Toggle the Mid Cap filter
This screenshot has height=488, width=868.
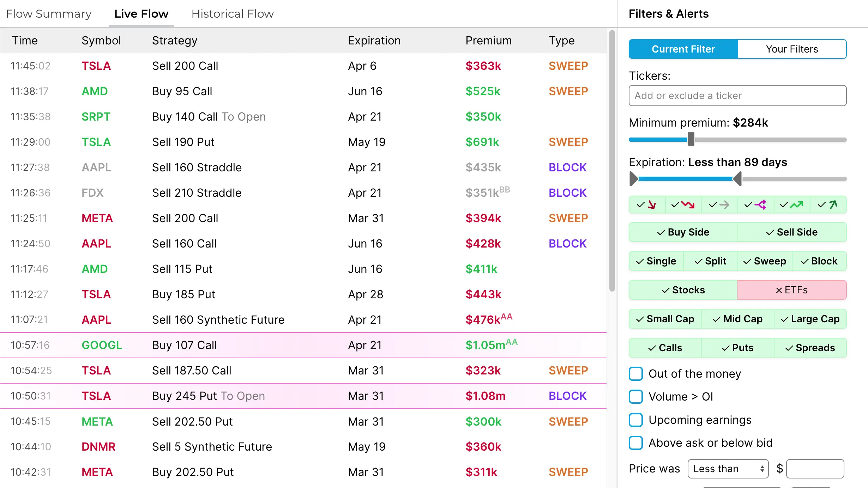737,319
